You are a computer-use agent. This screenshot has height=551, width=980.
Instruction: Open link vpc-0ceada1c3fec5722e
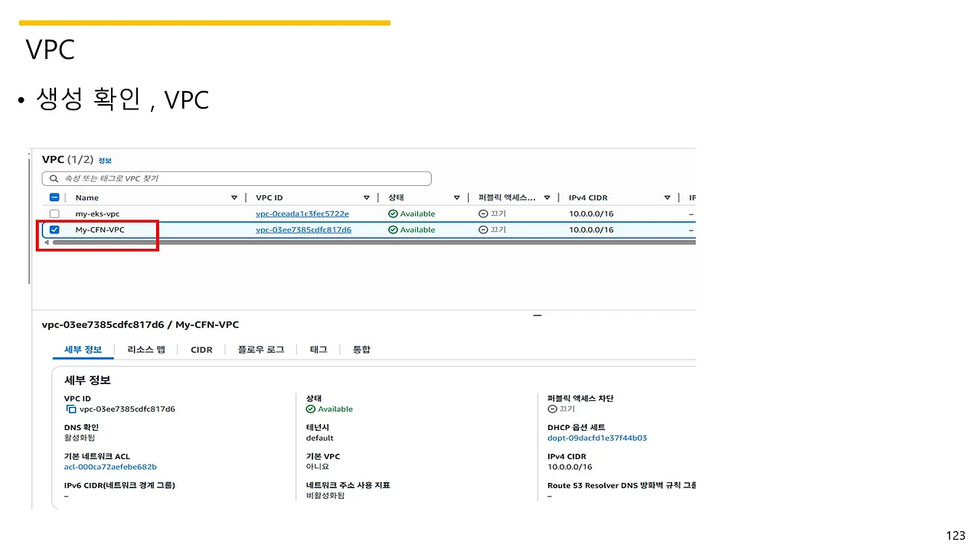pyautogui.click(x=302, y=214)
